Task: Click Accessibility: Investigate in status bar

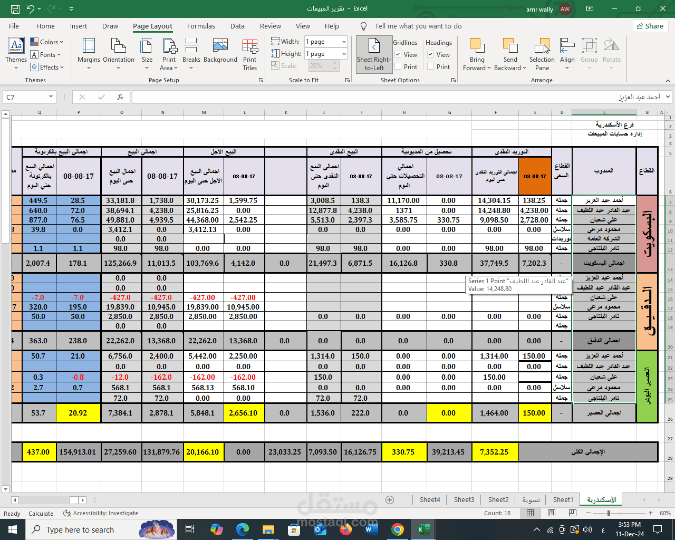Action: coord(101,513)
